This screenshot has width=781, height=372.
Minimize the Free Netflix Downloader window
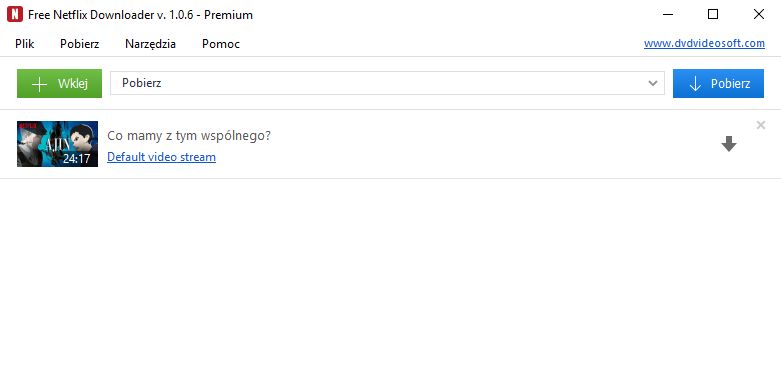pyautogui.click(x=668, y=14)
